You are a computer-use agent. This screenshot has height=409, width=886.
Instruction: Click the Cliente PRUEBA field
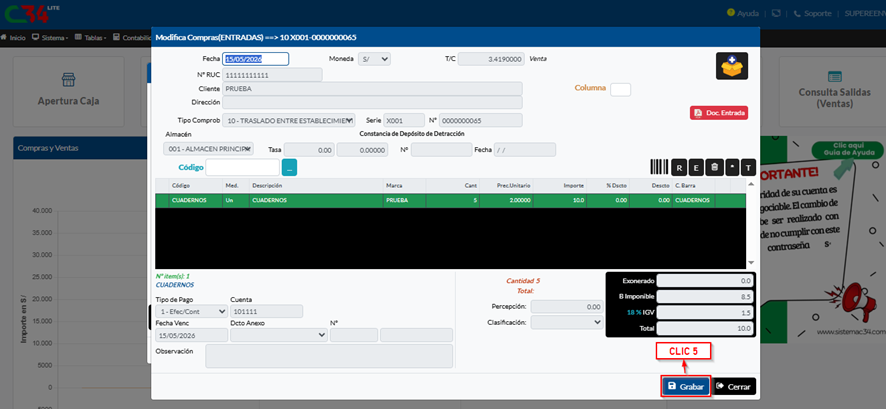click(372, 89)
